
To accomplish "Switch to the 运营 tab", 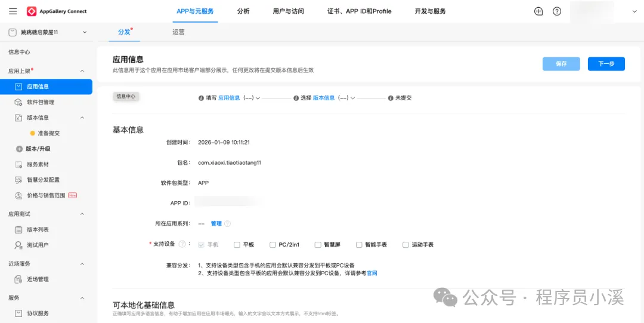I will pos(179,32).
